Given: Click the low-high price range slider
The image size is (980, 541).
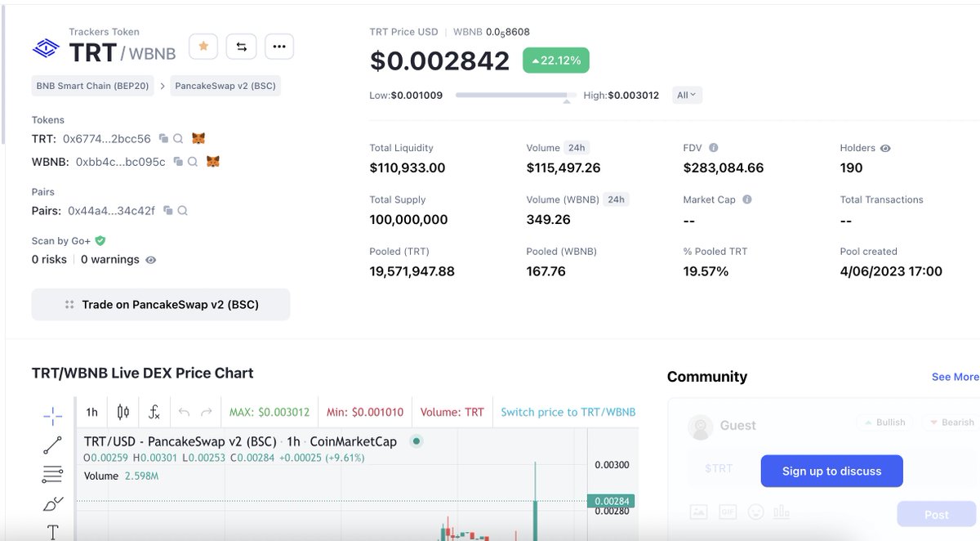Looking at the screenshot, I should [516, 96].
